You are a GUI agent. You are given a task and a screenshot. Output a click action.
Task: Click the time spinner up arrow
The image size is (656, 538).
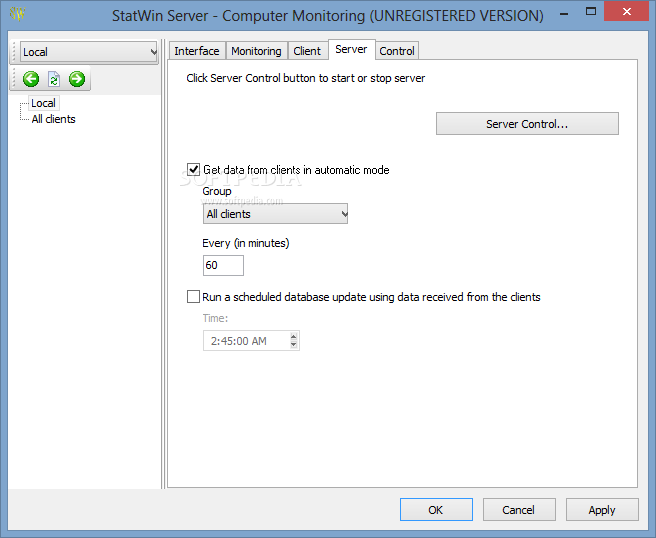tap(294, 336)
